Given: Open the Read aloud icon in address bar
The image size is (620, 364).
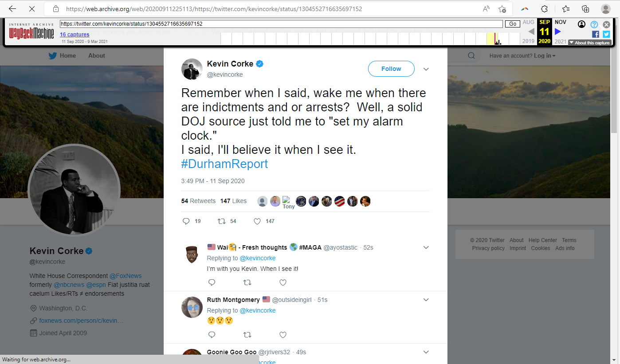Looking at the screenshot, I should [x=486, y=9].
